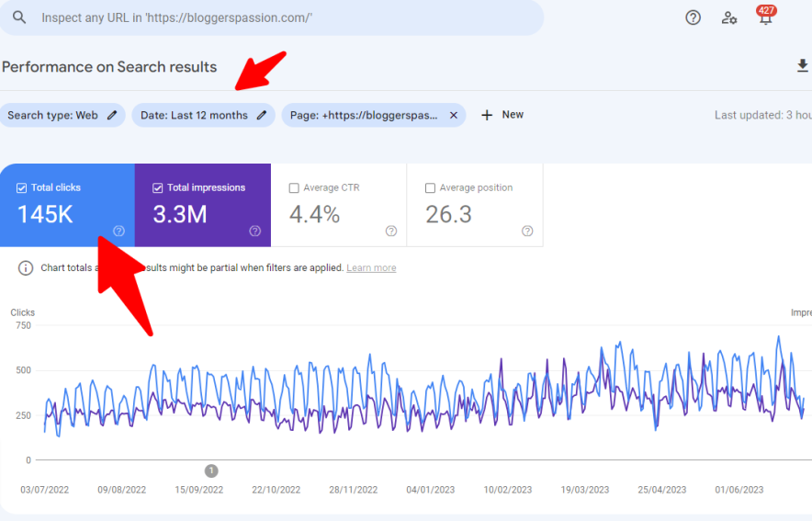Enable the Average position checkbox
812x521 pixels.
point(430,187)
